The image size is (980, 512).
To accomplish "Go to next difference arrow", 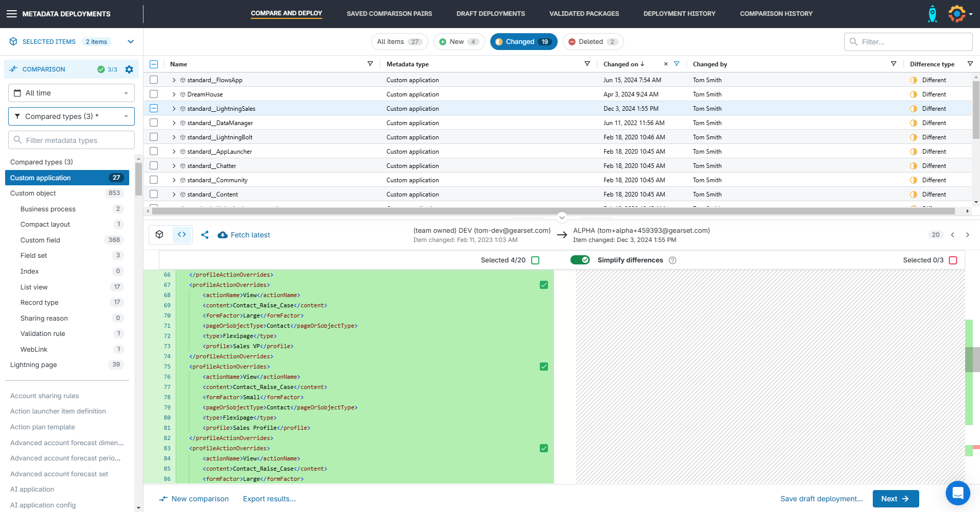I will point(967,235).
